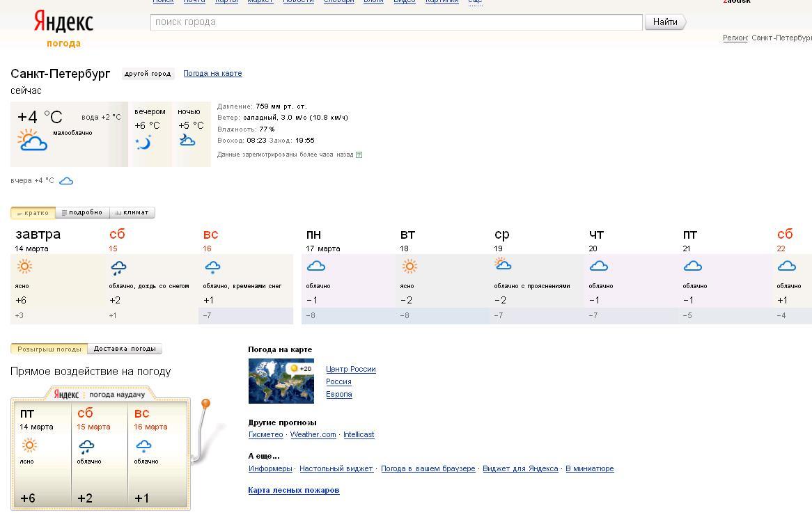Click the другой город button

coord(148,74)
